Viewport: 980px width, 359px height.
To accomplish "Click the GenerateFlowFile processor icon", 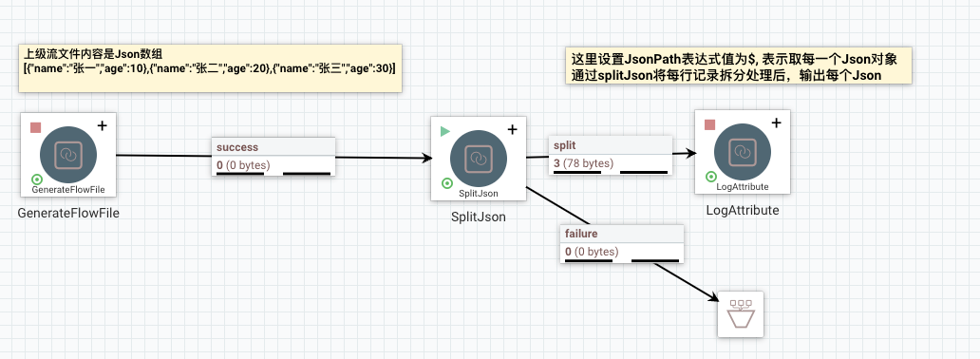I will click(x=68, y=155).
